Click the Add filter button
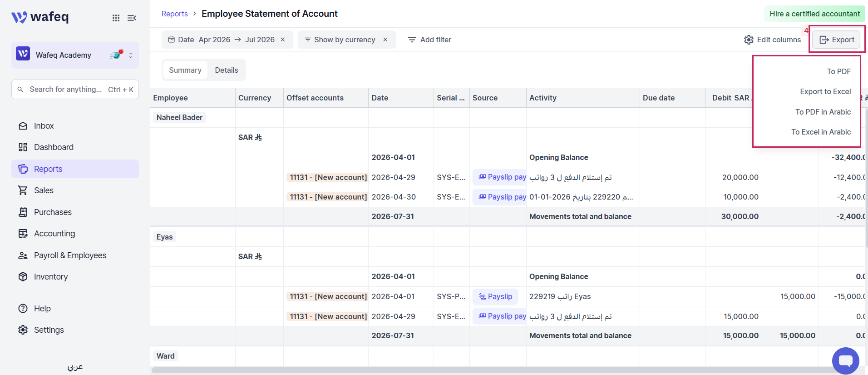This screenshot has width=868, height=375. (429, 40)
